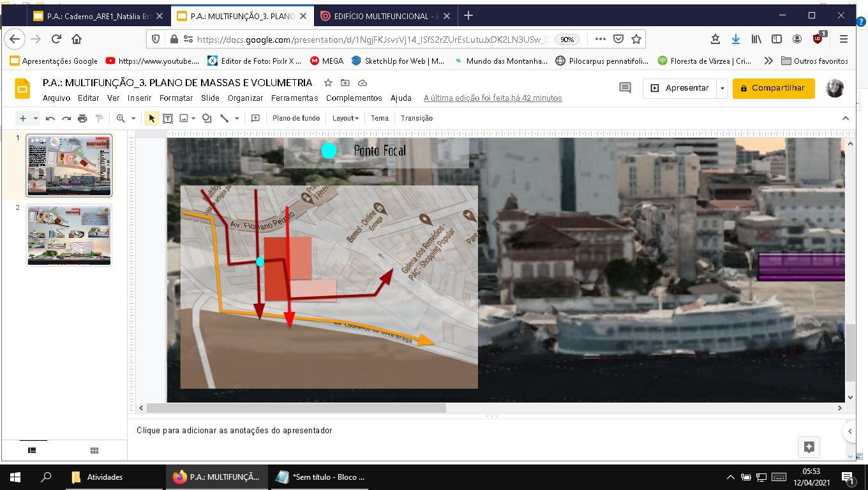This screenshot has width=868, height=490.
Task: Click the Tema button
Action: pyautogui.click(x=380, y=118)
